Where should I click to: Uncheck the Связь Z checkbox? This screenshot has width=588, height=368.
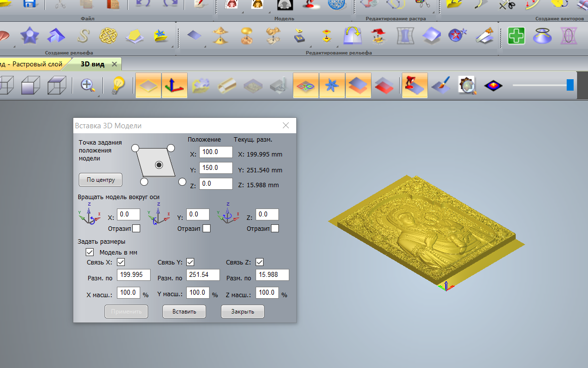(260, 262)
